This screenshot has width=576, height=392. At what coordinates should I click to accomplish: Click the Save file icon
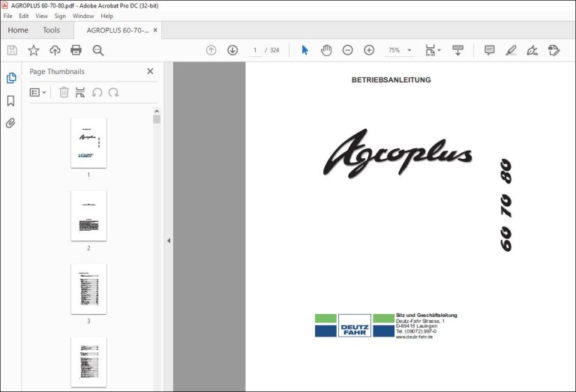(12, 50)
